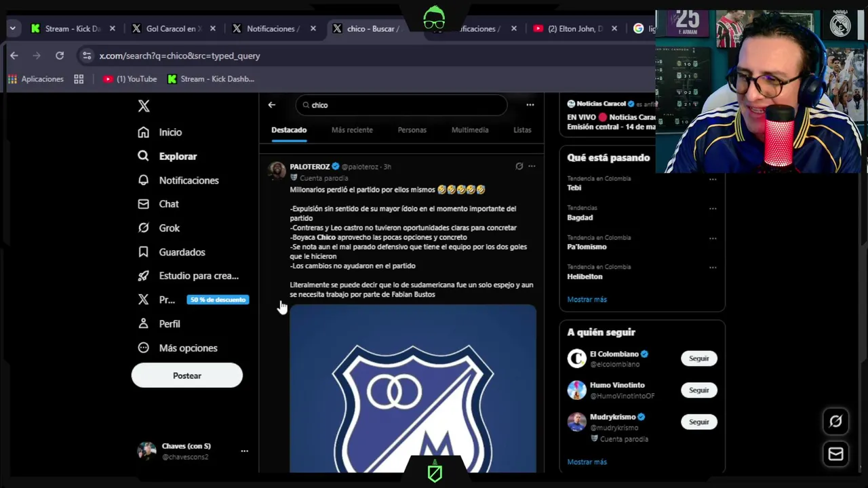
Task: Follow Humo Vinotinto
Action: 698,390
